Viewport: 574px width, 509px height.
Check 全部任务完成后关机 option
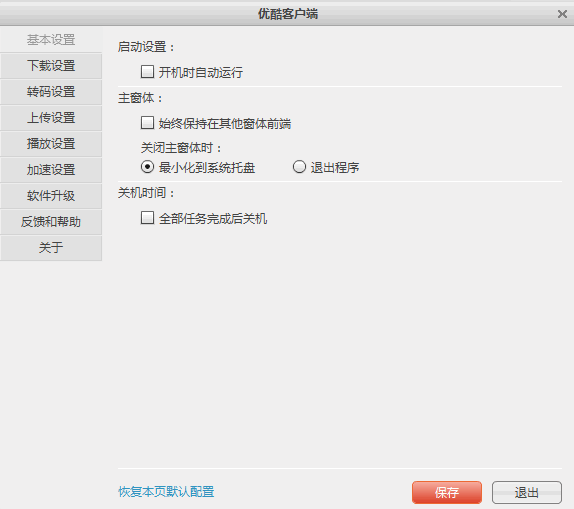point(147,218)
